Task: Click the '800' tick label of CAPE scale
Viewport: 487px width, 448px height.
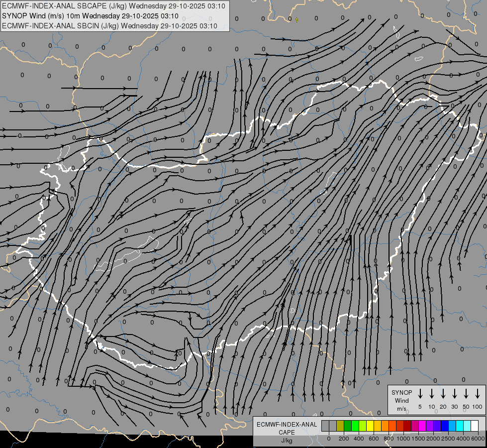Action: (x=389, y=439)
